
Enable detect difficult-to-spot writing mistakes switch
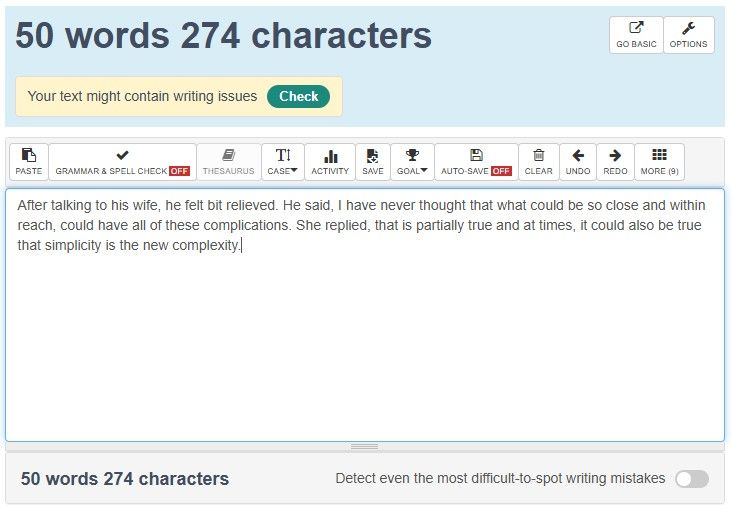[692, 479]
